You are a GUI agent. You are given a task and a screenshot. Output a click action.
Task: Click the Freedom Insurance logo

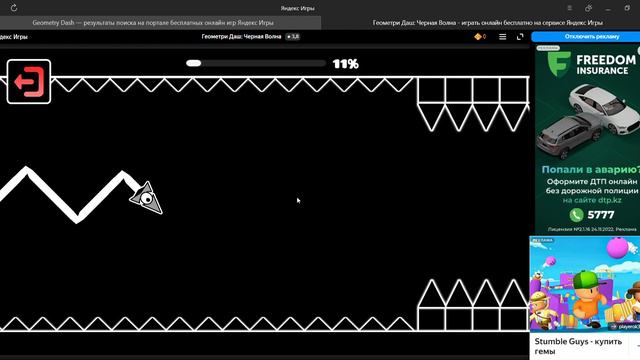[559, 64]
